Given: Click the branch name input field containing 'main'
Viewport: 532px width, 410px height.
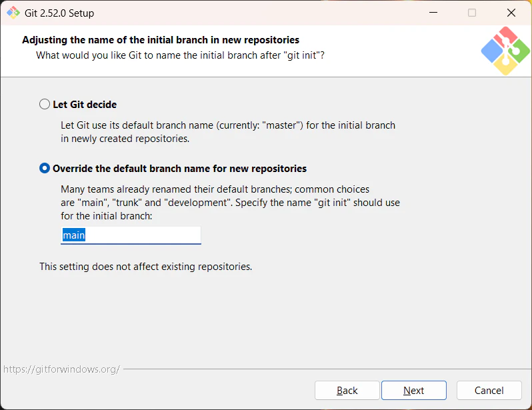Looking at the screenshot, I should [x=131, y=235].
